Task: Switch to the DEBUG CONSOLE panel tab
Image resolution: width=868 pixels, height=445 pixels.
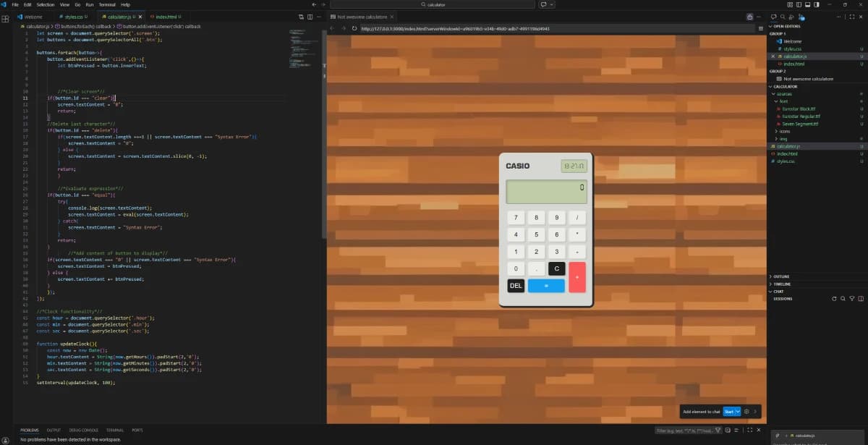Action: pos(83,430)
